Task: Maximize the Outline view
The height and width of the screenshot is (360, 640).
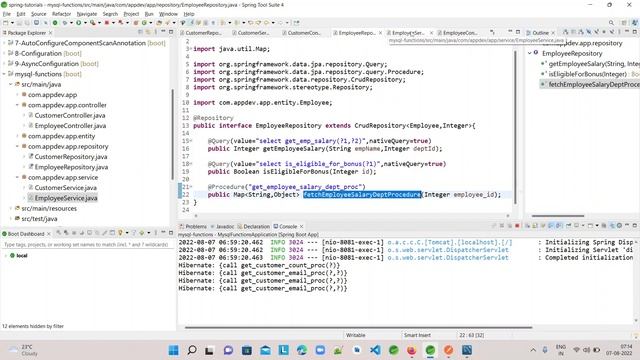Action: coord(635,32)
